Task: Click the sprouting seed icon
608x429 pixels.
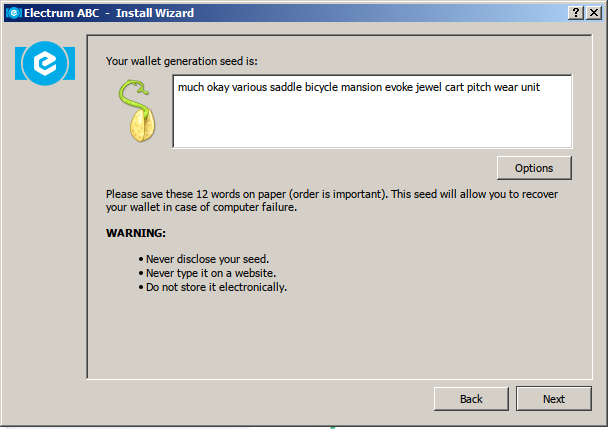Action: click(137, 111)
